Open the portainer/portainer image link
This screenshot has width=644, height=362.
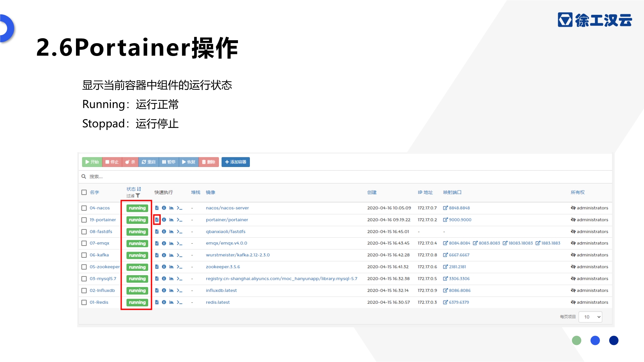[227, 220]
